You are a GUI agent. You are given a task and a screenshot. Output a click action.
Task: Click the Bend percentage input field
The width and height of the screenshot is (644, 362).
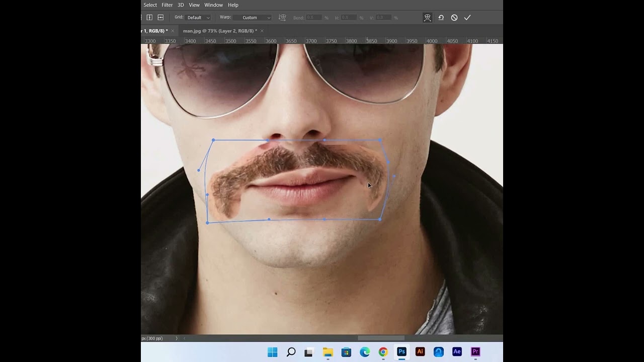314,18
